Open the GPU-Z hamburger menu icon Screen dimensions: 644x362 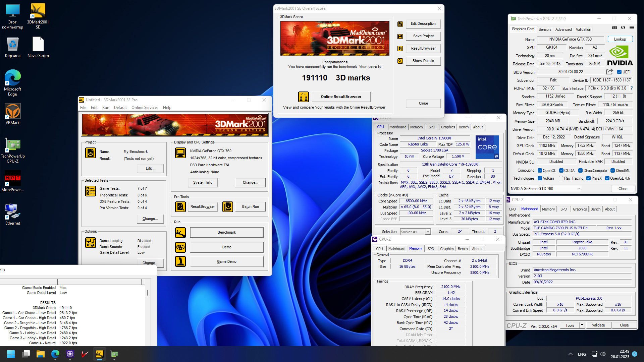(x=632, y=28)
